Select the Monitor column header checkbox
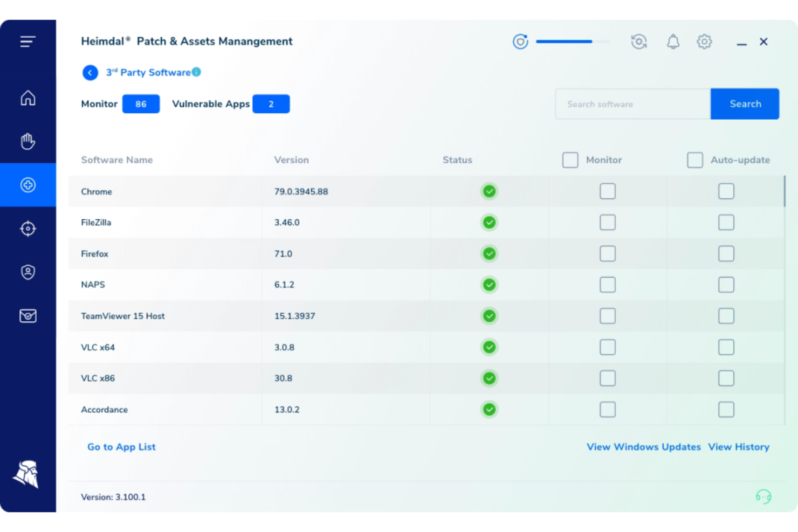 point(570,160)
